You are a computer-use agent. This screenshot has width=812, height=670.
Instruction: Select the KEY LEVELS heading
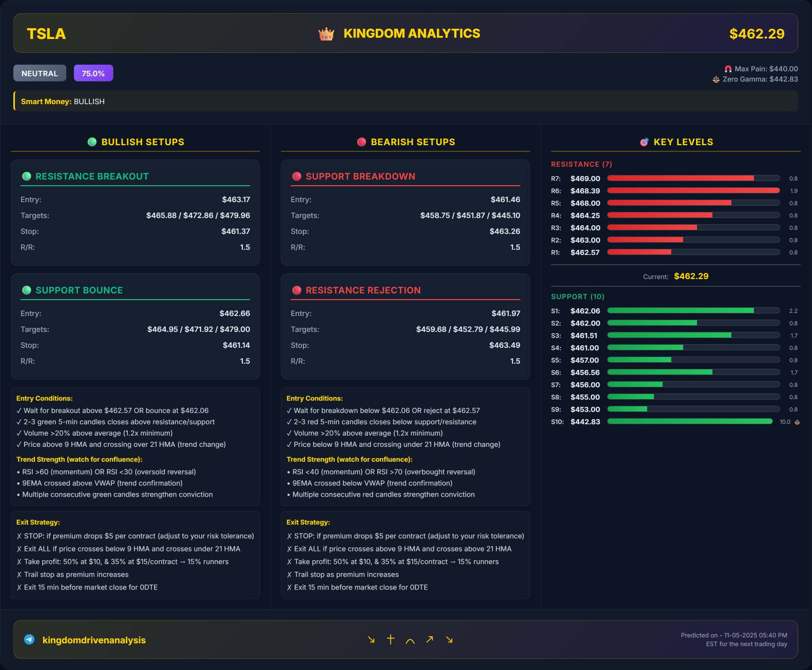click(683, 142)
